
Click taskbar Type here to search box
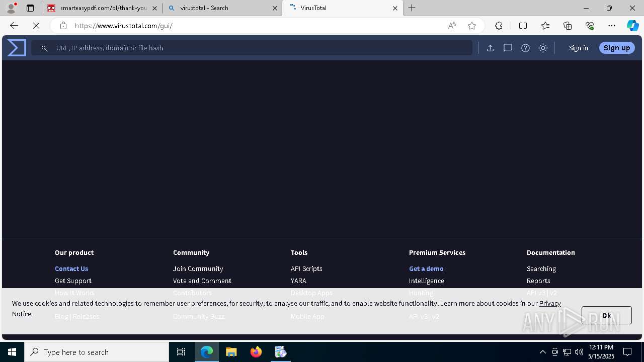coord(97,352)
